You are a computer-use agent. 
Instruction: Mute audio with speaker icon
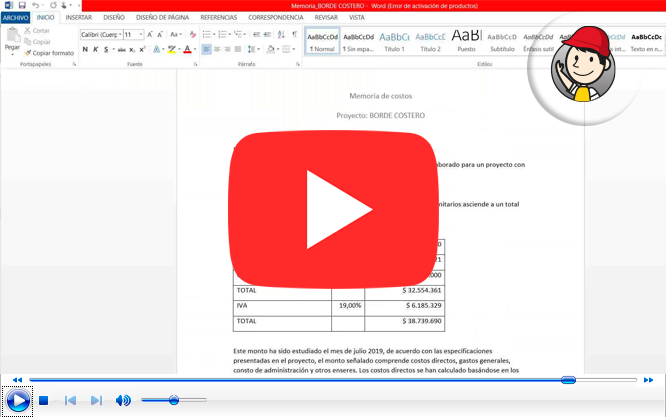[x=123, y=400]
